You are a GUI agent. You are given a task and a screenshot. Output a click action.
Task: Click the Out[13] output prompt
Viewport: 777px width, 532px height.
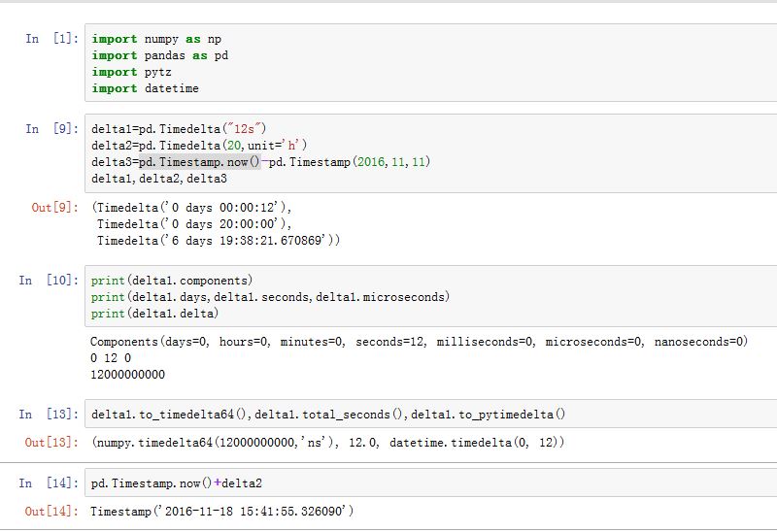[x=51, y=443]
